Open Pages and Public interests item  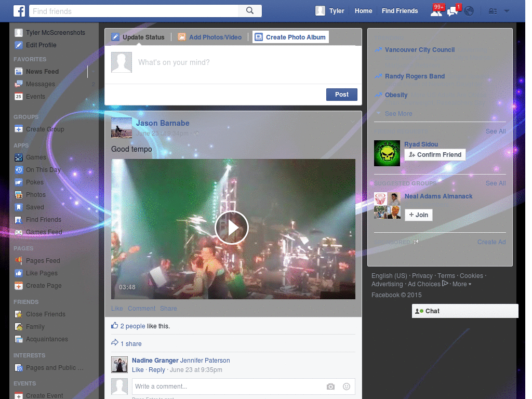(49, 368)
